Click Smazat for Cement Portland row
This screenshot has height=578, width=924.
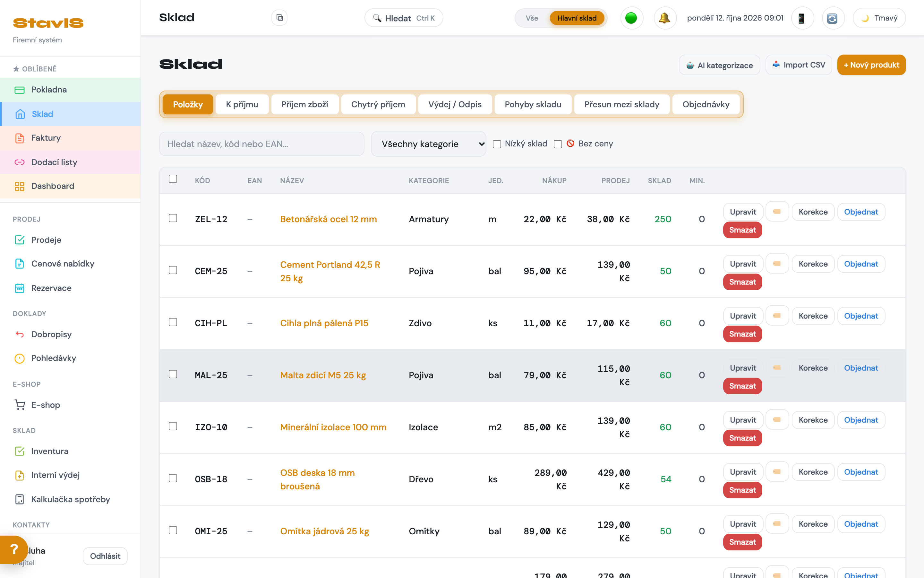click(x=743, y=282)
